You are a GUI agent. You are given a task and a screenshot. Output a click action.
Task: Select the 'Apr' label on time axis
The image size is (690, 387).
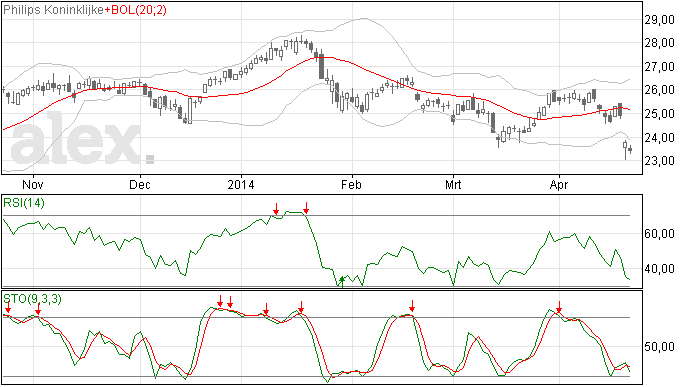pyautogui.click(x=558, y=184)
